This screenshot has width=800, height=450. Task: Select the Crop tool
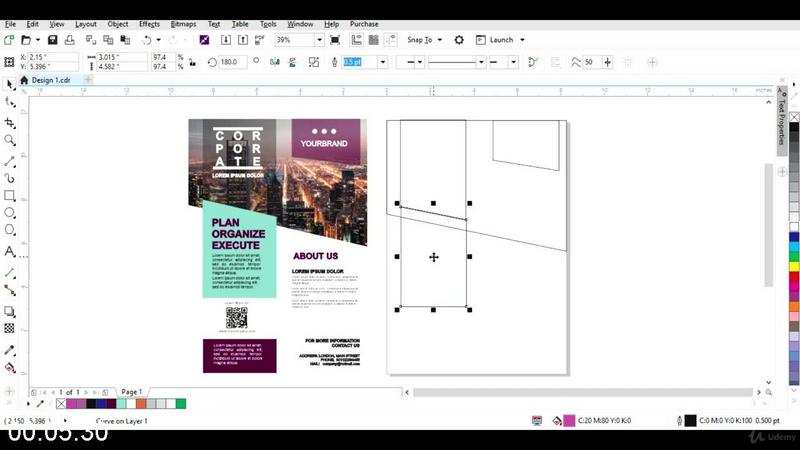click(9, 122)
